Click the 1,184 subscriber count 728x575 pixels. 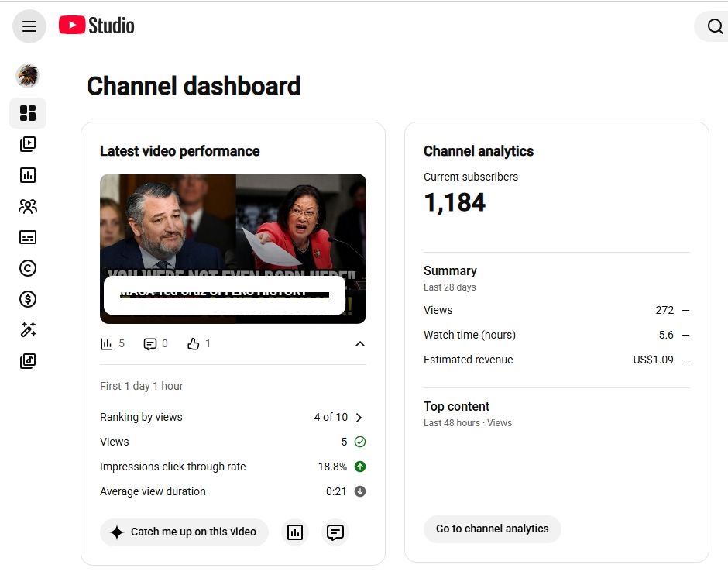(455, 203)
